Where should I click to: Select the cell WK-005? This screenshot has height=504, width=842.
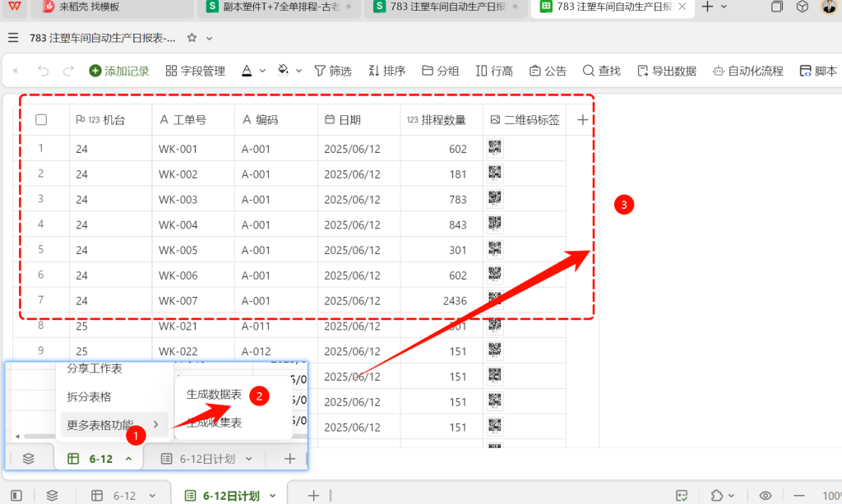pos(193,250)
